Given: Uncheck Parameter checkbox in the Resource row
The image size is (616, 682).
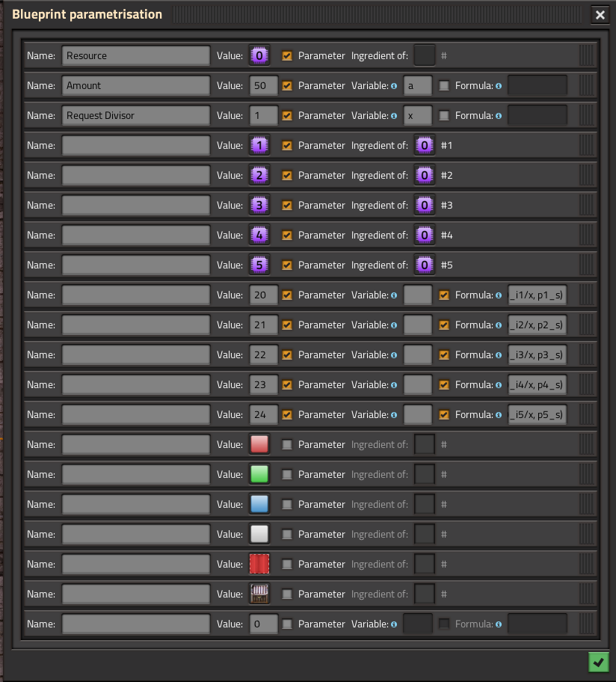Looking at the screenshot, I should 287,56.
